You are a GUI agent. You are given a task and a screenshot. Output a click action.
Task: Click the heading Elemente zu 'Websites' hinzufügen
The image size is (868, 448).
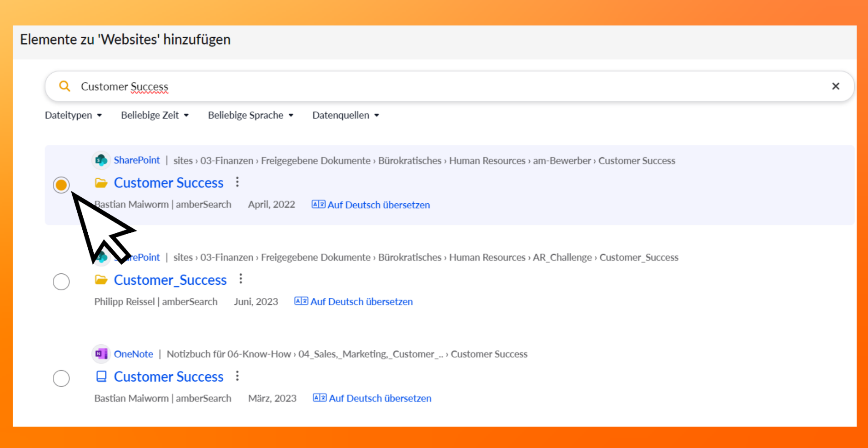(125, 40)
